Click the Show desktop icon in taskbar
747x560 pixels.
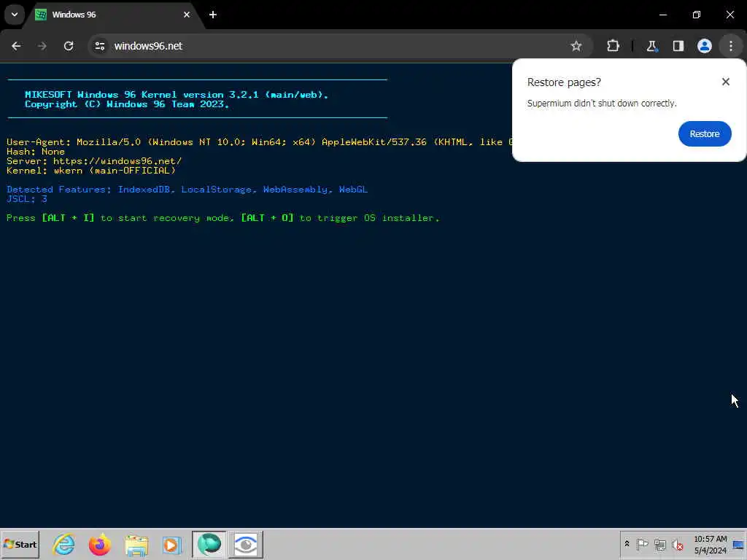coord(739,544)
